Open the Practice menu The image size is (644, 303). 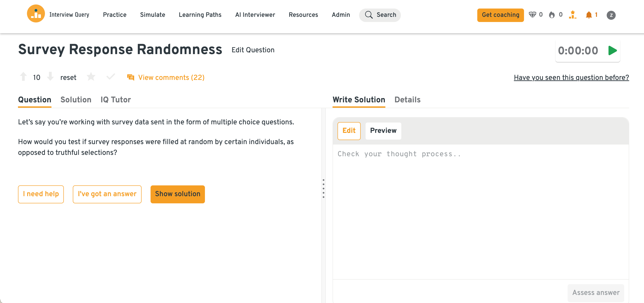(115, 15)
